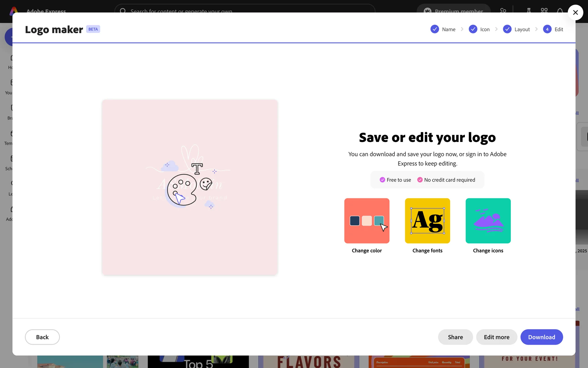The width and height of the screenshot is (588, 368).
Task: Click chevron between Name and Icon
Action: pyautogui.click(x=462, y=29)
